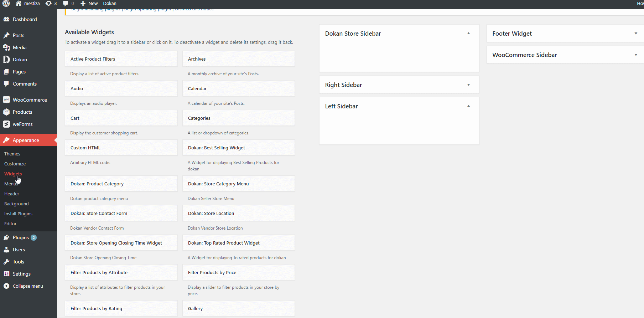Expand the Right Sidebar panel arrow

468,85
